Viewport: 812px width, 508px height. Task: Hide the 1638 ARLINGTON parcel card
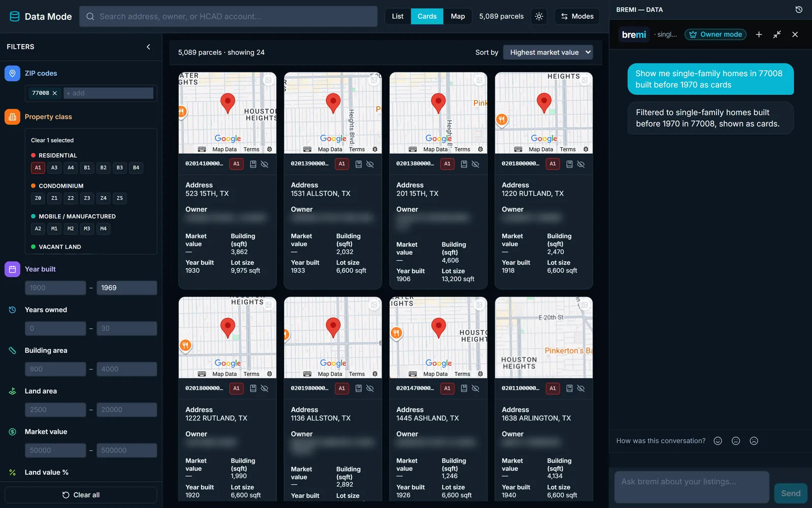pyautogui.click(x=581, y=388)
